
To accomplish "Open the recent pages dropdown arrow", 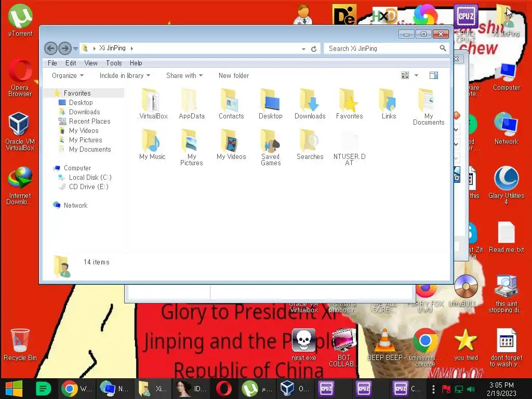I will (x=76, y=49).
